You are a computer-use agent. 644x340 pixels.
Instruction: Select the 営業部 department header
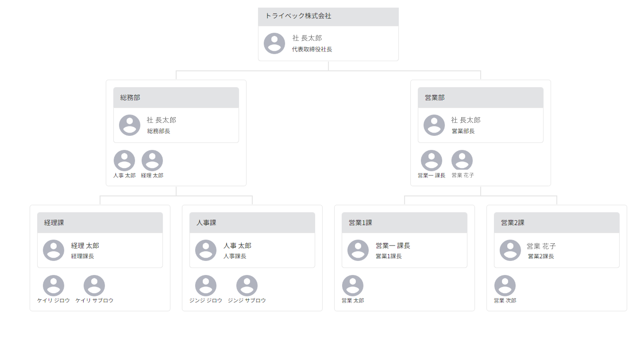480,98
